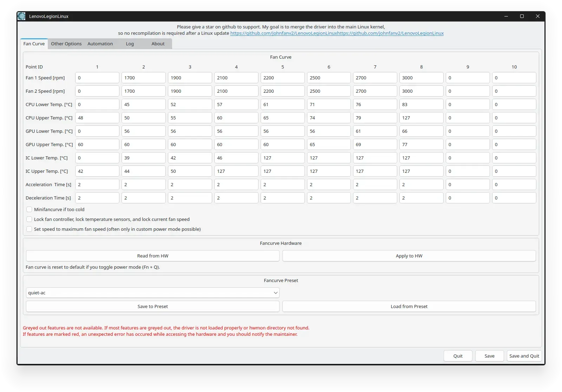The image size is (562, 392).
Task: Maximize the LenovoLegionLinux window
Action: 522,16
